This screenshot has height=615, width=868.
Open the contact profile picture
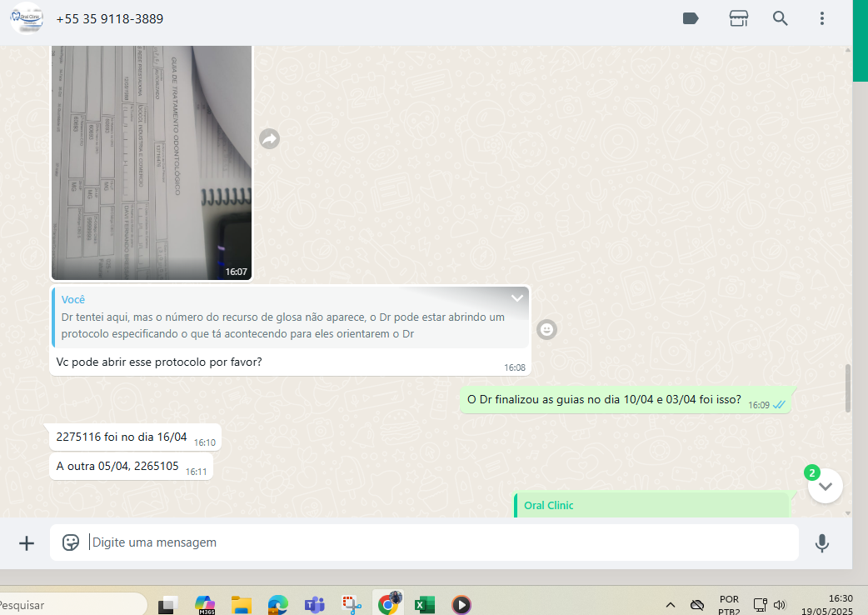26,17
